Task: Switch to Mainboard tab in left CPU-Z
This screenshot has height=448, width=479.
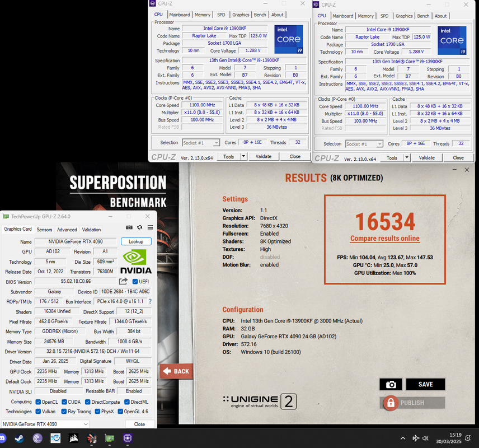Action: [180, 15]
